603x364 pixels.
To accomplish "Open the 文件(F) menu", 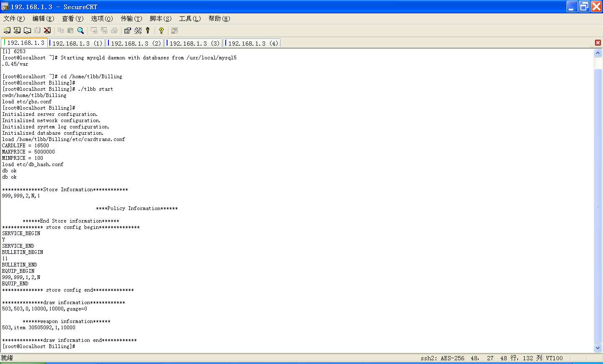I will click(x=14, y=18).
